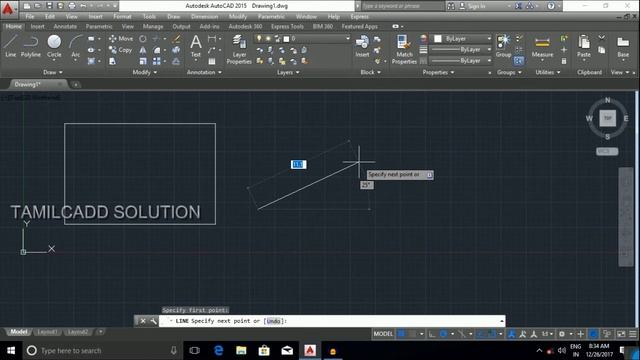Toggle MODEL space button in status bar
This screenshot has height=360, width=640.
click(383, 334)
